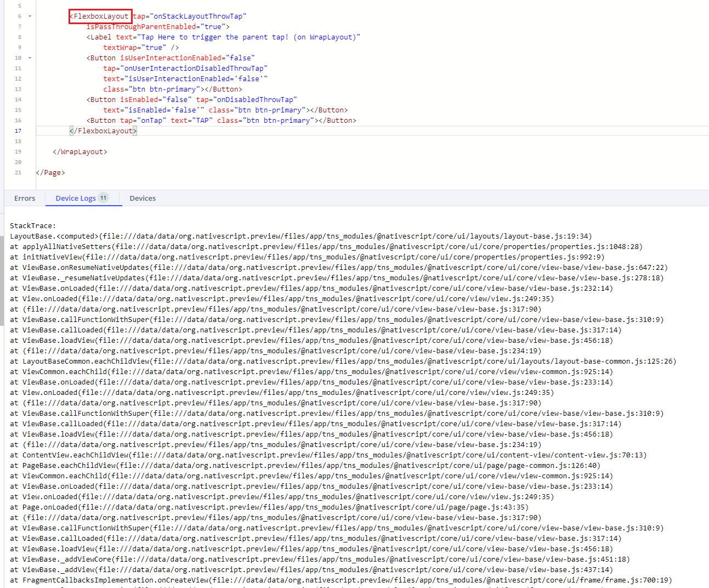
Task: Click line number 6 in the editor gutter
Action: [x=20, y=16]
